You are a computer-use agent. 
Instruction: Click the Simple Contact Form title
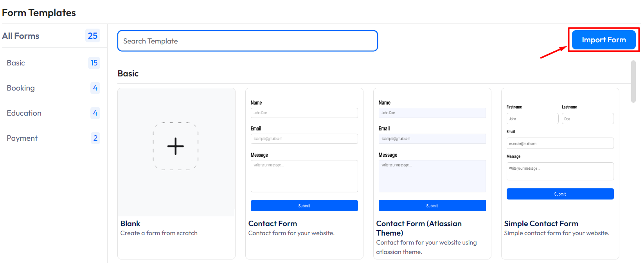coord(541,224)
